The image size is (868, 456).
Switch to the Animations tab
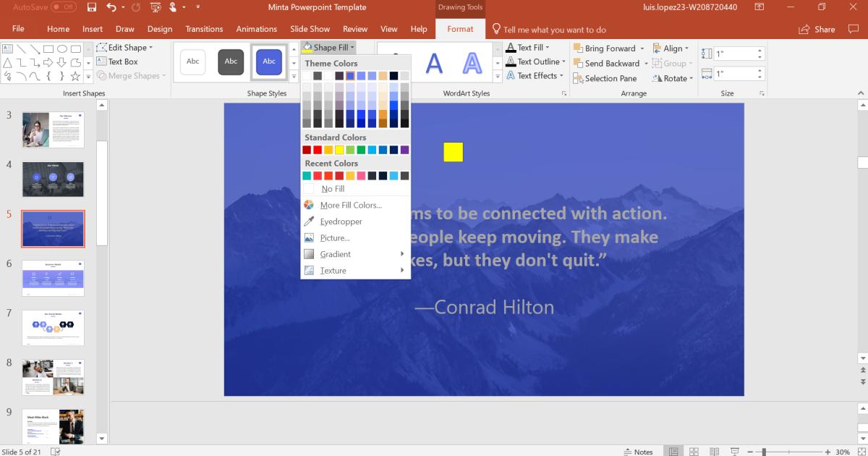(257, 29)
